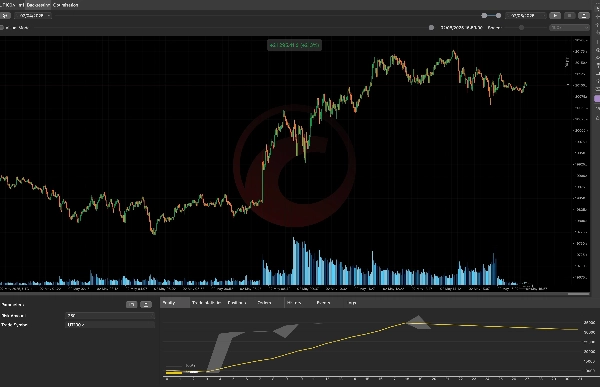
Task: Click the first parameter value input field
Action: (x=110, y=315)
